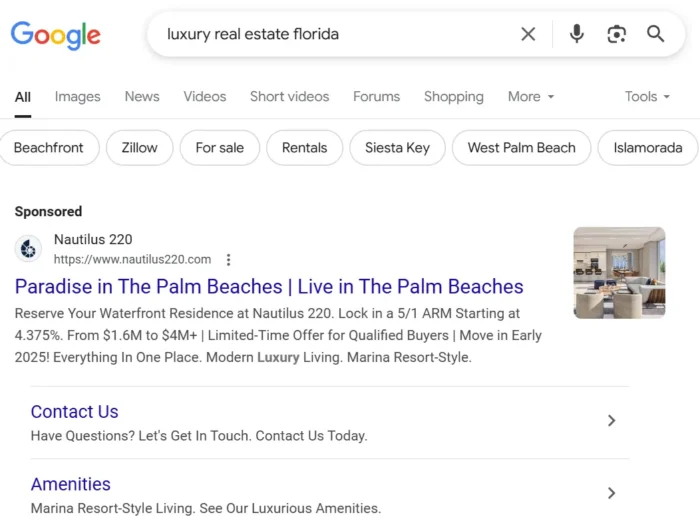Open the Contact Us sitelink

(75, 412)
